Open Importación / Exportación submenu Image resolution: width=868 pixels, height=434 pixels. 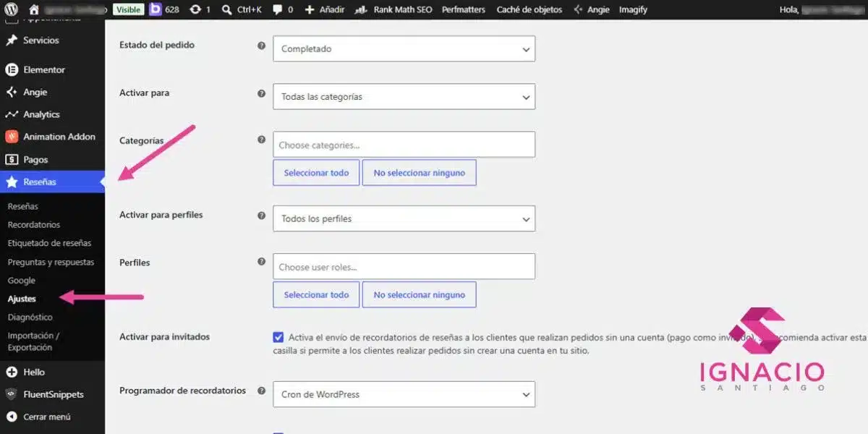(x=33, y=341)
